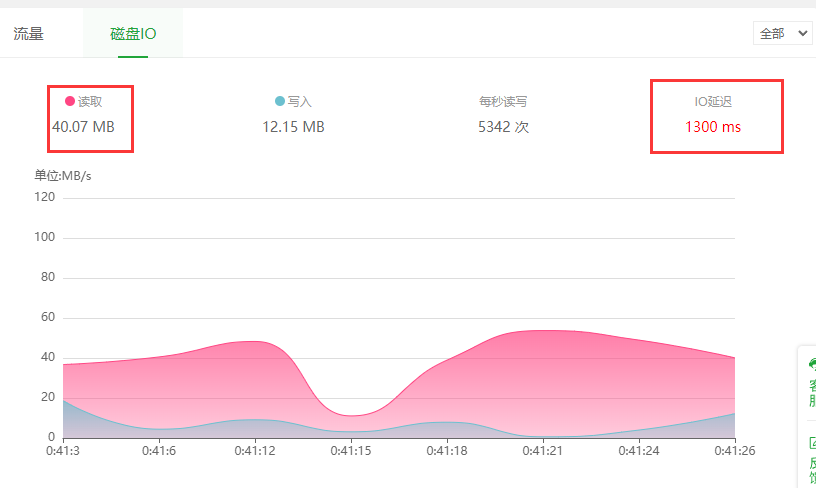Click the 0:41:21 time axis label
This screenshot has width=816, height=488.
pos(543,451)
